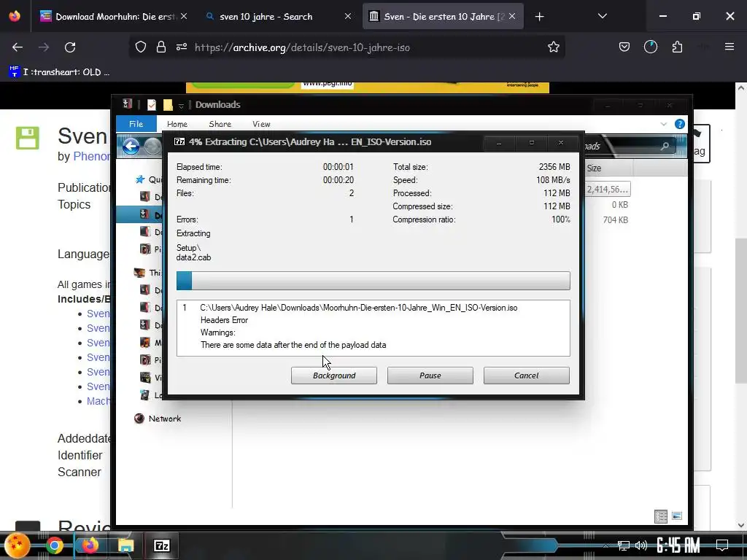The height and width of the screenshot is (560, 747).
Task: Open the Start menu orb
Action: click(18, 545)
